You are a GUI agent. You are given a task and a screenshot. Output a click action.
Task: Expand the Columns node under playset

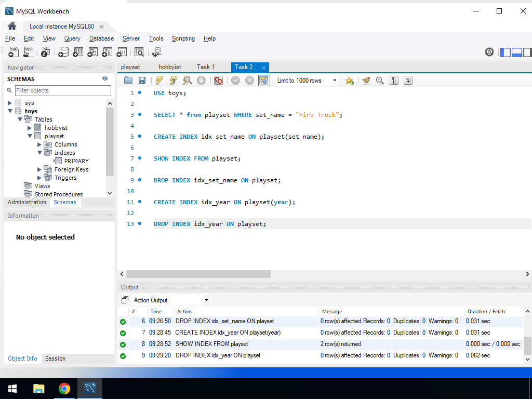point(39,144)
